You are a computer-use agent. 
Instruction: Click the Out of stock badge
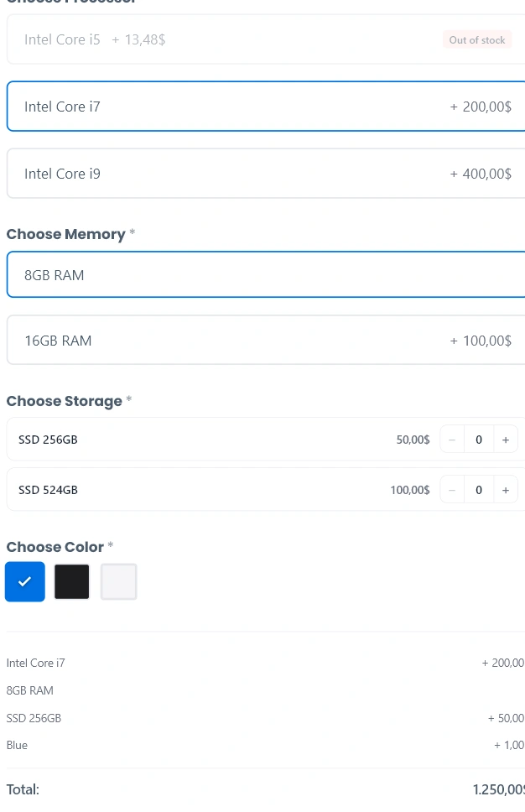pyautogui.click(x=477, y=40)
